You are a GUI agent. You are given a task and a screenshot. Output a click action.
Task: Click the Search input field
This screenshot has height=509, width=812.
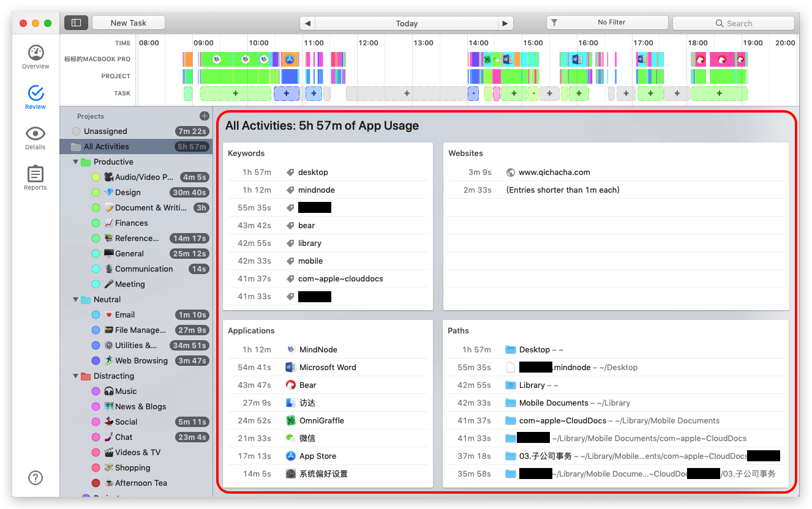click(x=735, y=23)
